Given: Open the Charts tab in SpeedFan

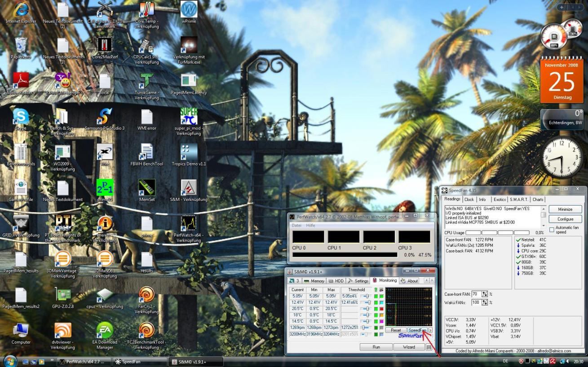Looking at the screenshot, I should [538, 200].
